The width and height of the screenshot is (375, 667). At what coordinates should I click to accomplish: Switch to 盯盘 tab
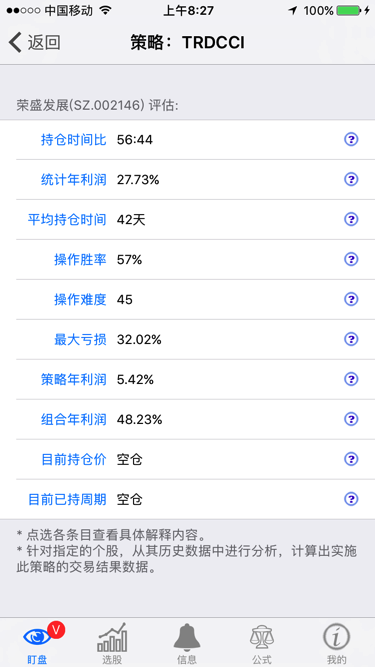tap(37, 643)
